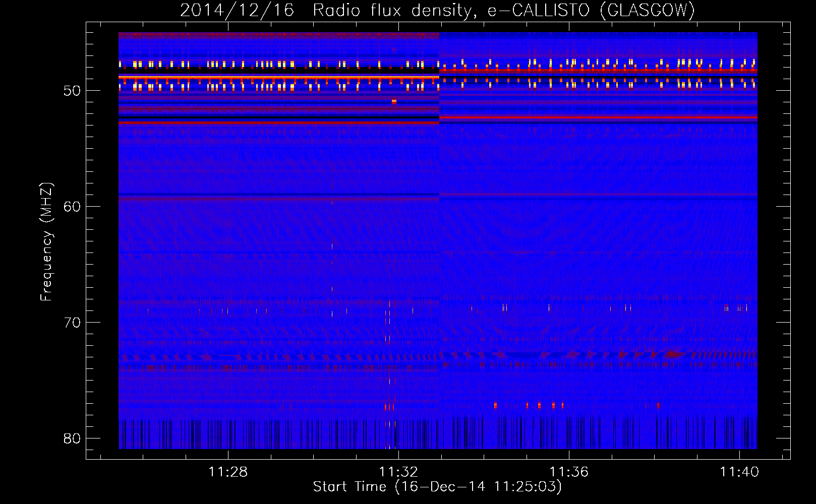Click the plot title text 'Radio flux density, e-CALLISTO (GLASGOW)'
This screenshot has width=816, height=504.
pyautogui.click(x=504, y=10)
